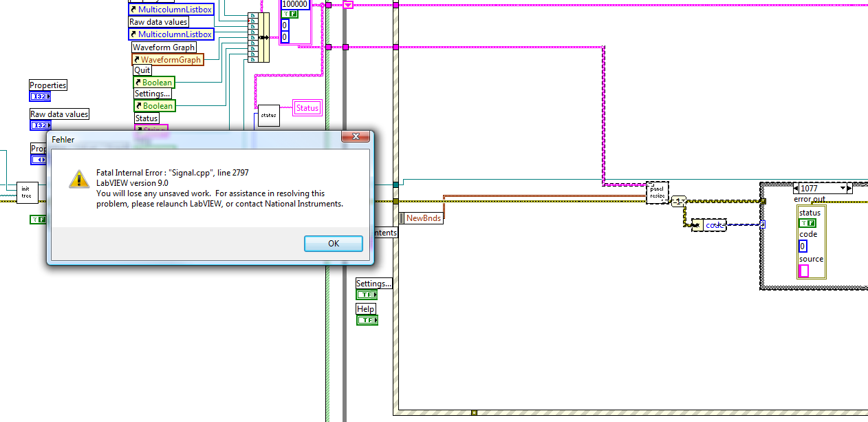Go to next case right of 1077

tap(849, 188)
